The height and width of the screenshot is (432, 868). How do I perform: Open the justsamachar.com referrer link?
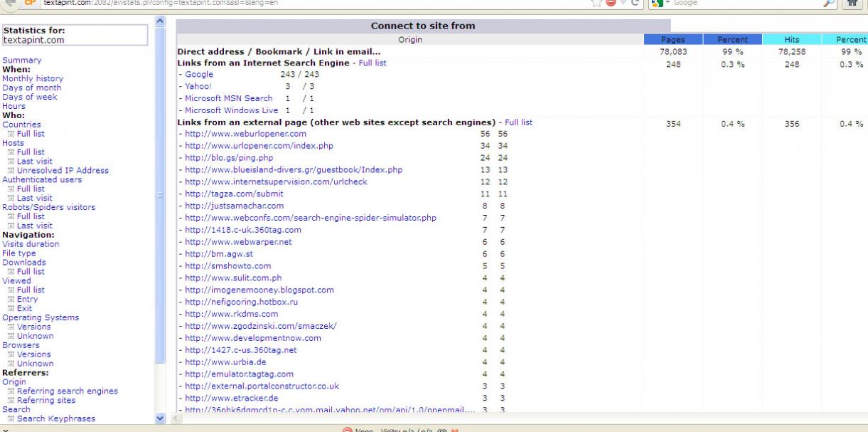[234, 206]
